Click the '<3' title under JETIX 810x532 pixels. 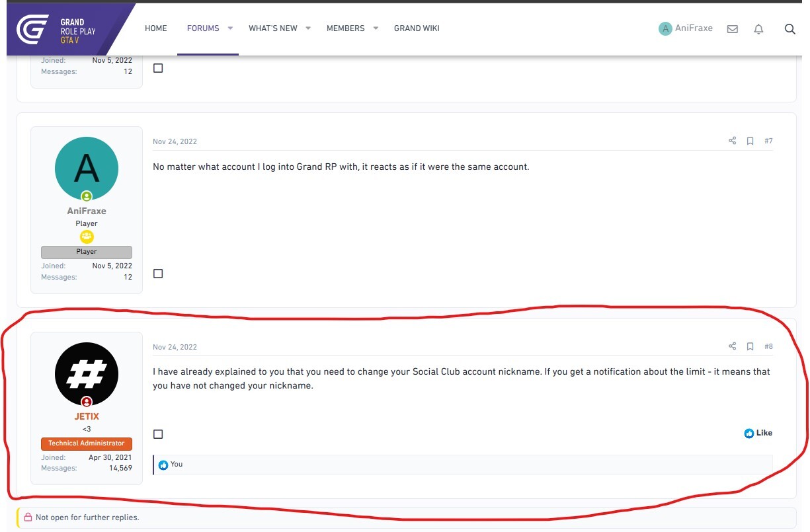pyautogui.click(x=87, y=429)
